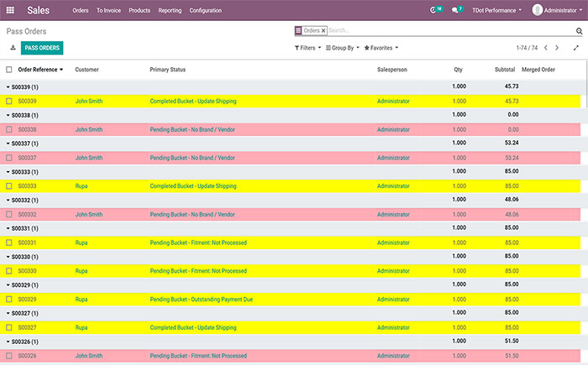The height and width of the screenshot is (365, 588).
Task: Click in the Search input field
Action: tap(450, 31)
